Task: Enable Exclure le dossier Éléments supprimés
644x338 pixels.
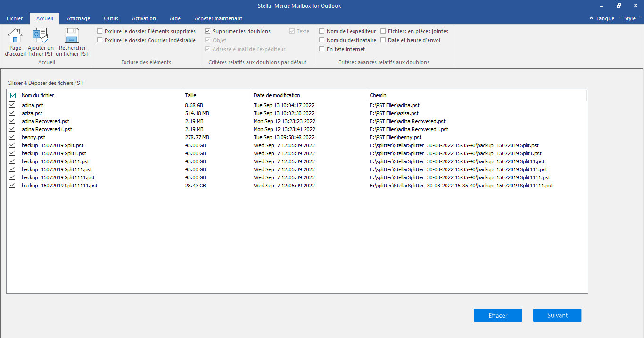Action: (100, 31)
